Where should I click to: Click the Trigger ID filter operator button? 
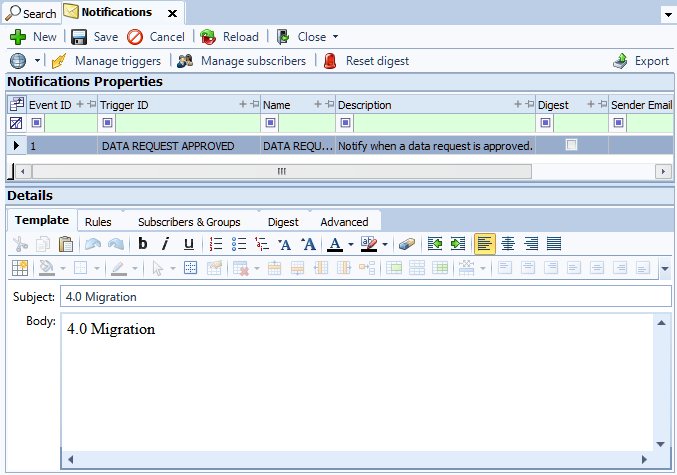[x=108, y=123]
